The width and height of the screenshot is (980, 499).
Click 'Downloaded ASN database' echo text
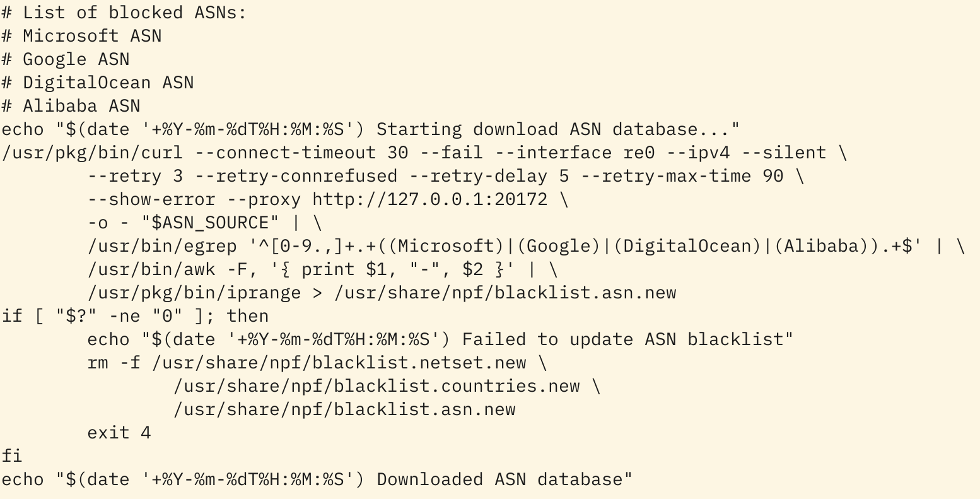(499, 479)
